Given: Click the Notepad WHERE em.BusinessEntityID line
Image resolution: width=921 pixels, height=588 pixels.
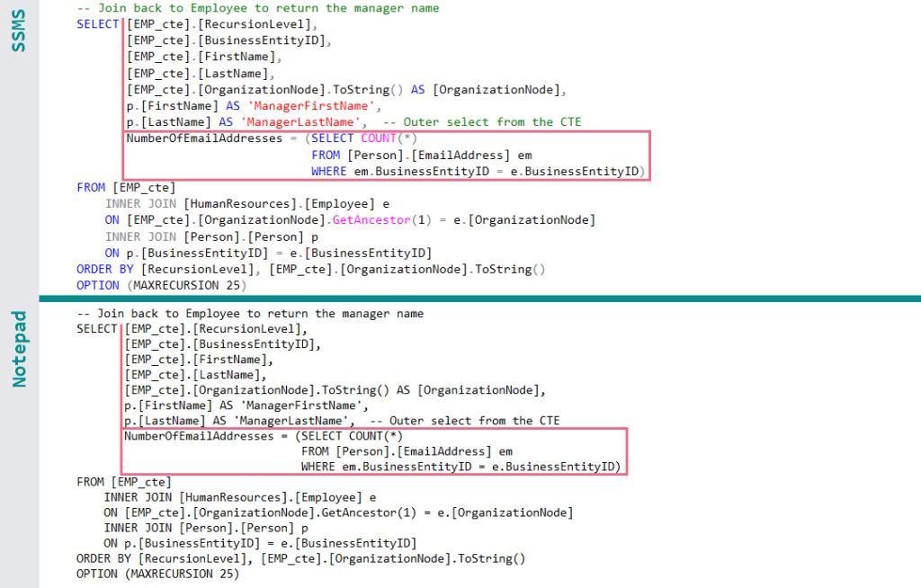Looking at the screenshot, I should [x=461, y=467].
